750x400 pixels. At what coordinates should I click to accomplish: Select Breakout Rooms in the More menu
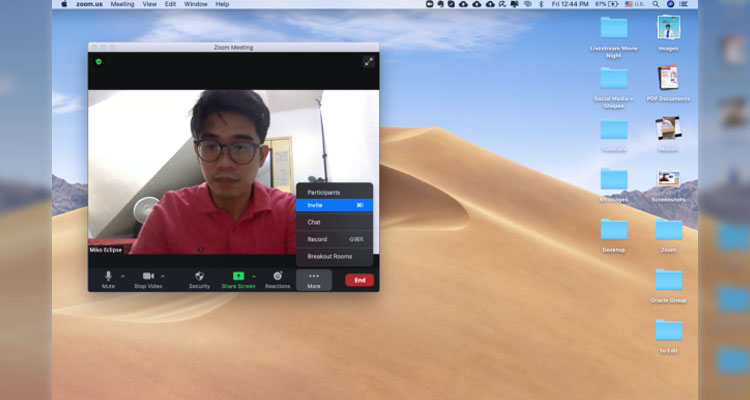[334, 256]
